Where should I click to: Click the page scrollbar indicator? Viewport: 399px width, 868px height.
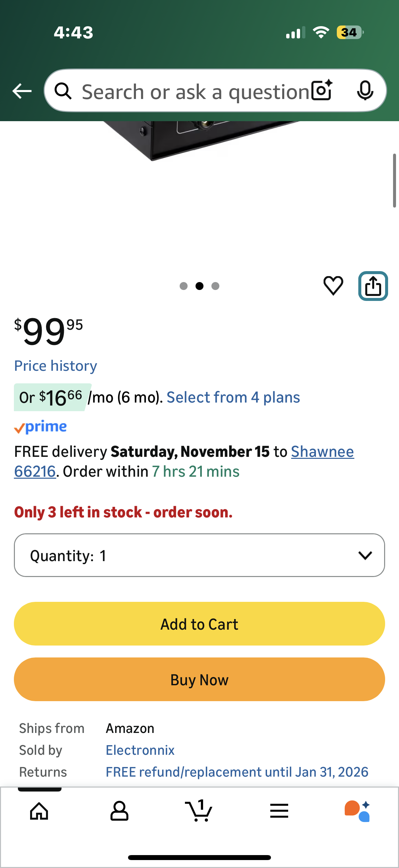point(394,181)
